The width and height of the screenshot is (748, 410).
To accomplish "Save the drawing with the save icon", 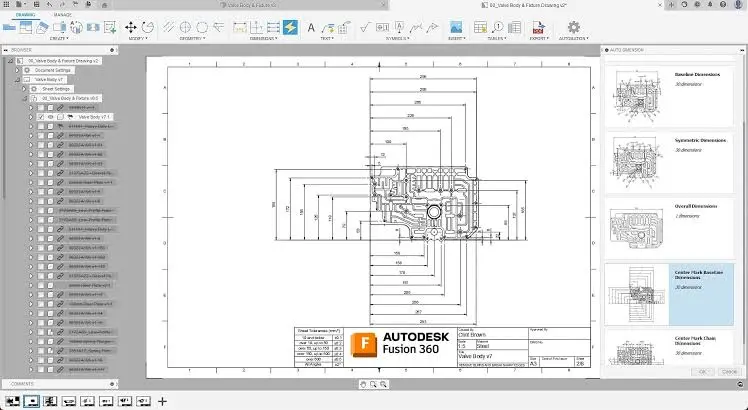I will click(36, 5).
